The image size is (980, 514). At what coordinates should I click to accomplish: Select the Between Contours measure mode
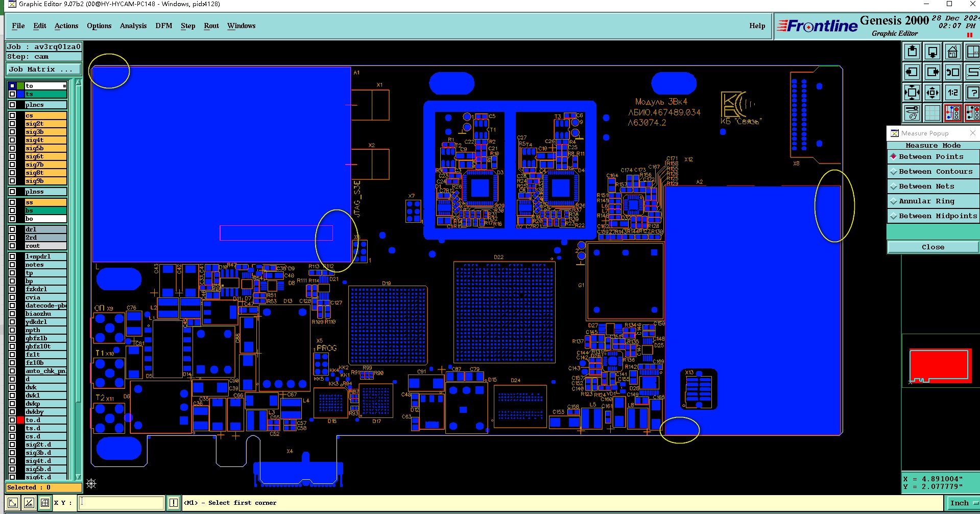933,172
